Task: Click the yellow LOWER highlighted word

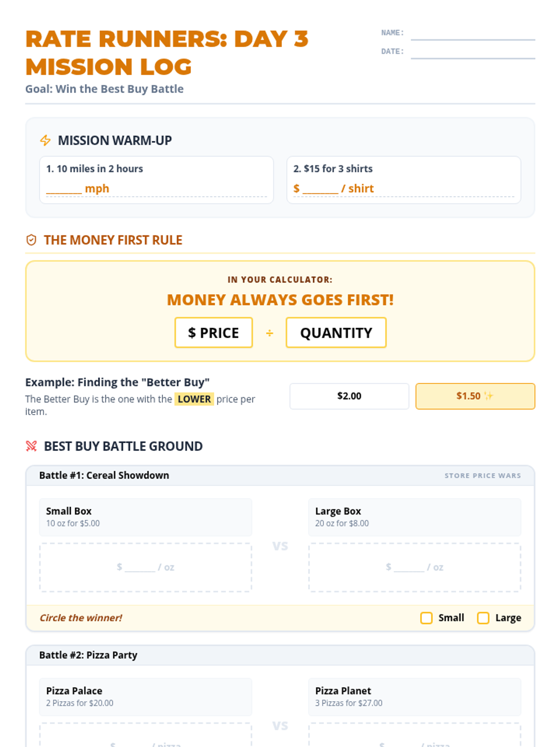Action: point(194,399)
